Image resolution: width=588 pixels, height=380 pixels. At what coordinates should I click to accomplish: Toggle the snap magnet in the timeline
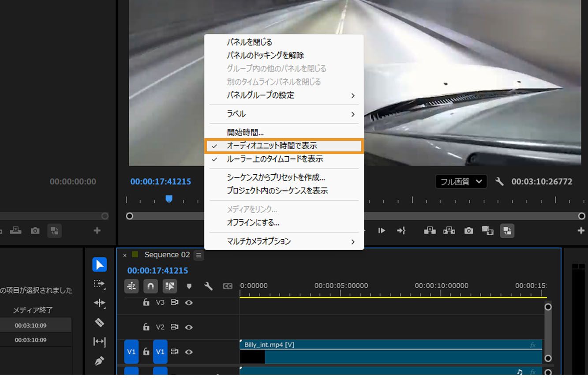[150, 286]
